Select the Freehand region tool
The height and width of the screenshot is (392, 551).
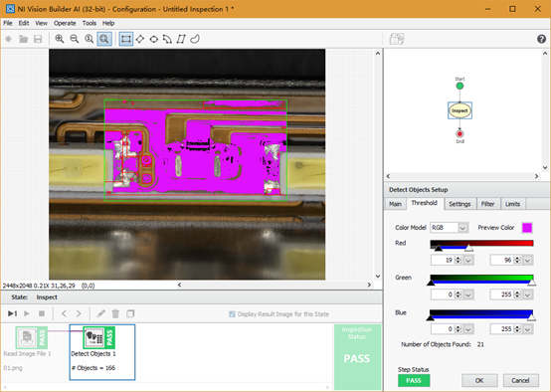pyautogui.click(x=195, y=39)
